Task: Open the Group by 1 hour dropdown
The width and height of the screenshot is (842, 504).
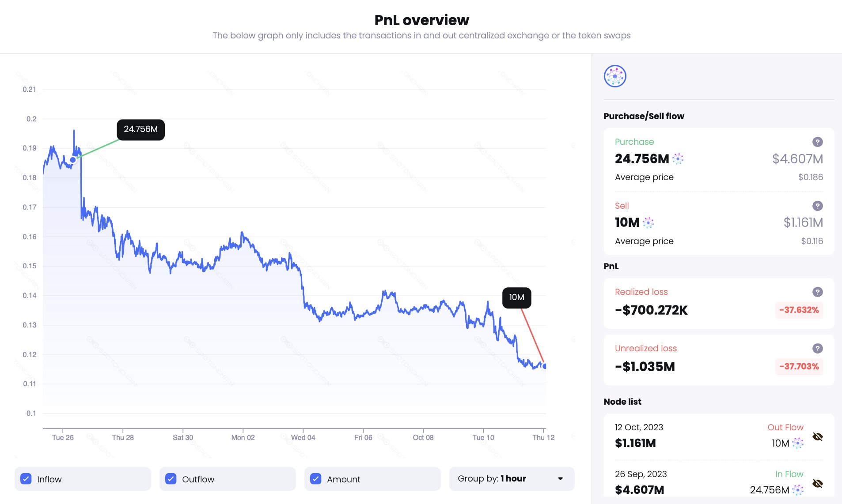Action: click(x=511, y=479)
